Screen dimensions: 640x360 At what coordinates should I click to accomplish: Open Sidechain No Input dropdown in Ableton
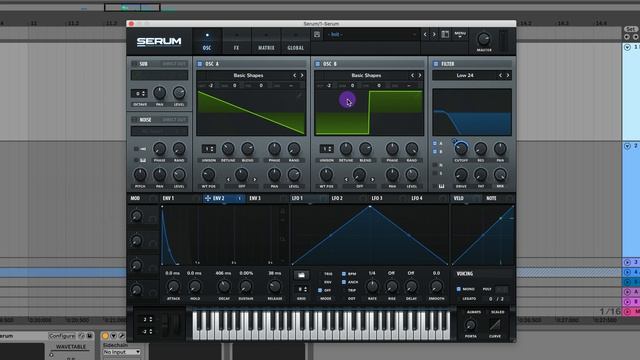[122, 352]
